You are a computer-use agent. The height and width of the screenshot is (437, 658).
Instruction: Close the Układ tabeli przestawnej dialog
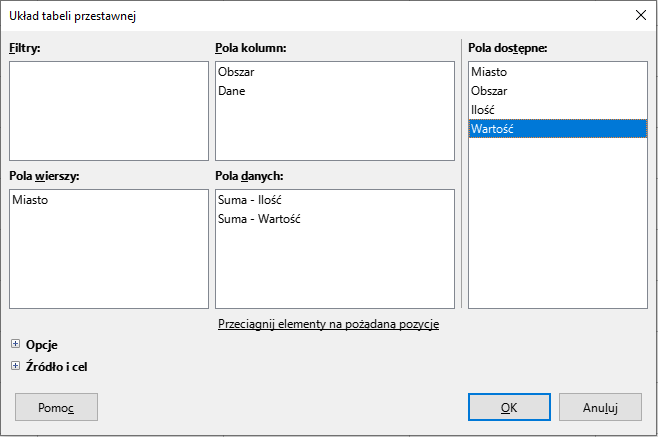point(640,16)
